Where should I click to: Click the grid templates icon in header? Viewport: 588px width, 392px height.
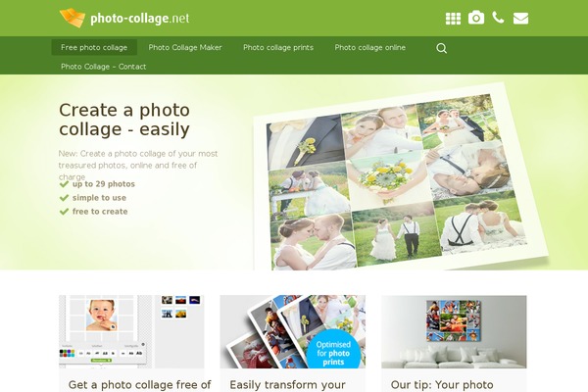pyautogui.click(x=453, y=19)
